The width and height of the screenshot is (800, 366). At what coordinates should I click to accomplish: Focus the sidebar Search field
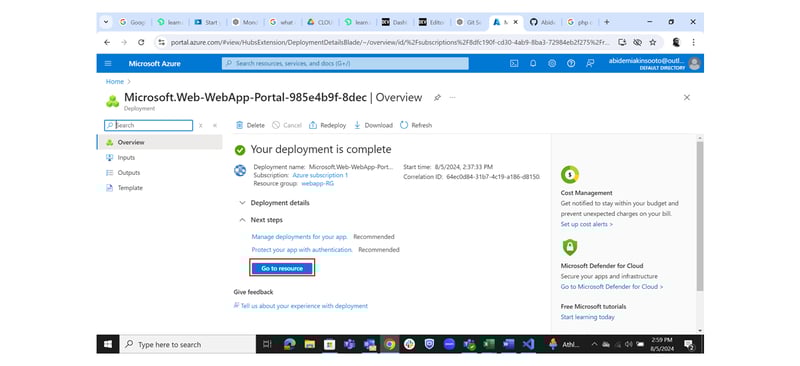coord(148,126)
